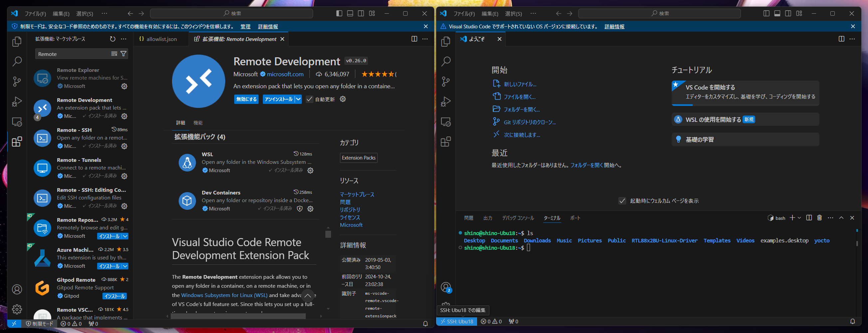The height and width of the screenshot is (333, 868).
Task: Switch to the 機能 tab on extension page
Action: tap(198, 123)
